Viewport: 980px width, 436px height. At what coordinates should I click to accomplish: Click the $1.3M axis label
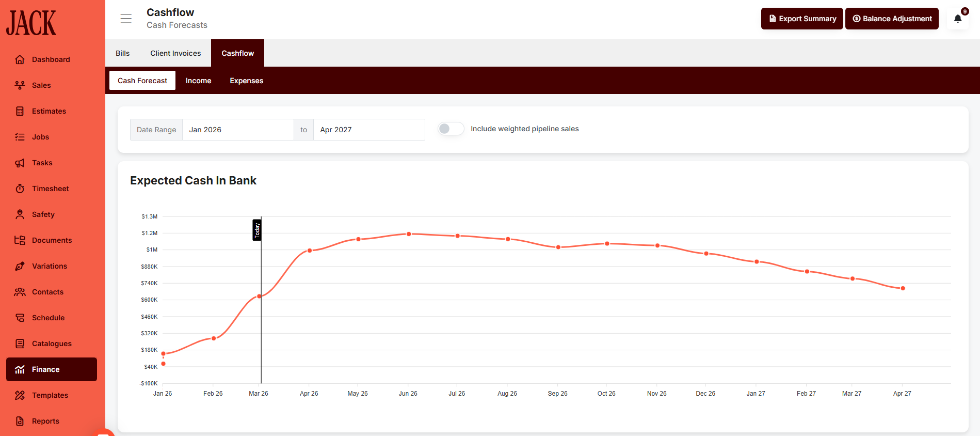point(150,216)
